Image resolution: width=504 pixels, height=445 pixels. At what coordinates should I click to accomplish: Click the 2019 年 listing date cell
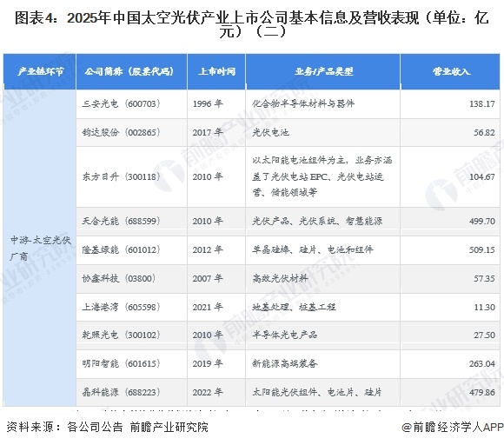pos(216,363)
